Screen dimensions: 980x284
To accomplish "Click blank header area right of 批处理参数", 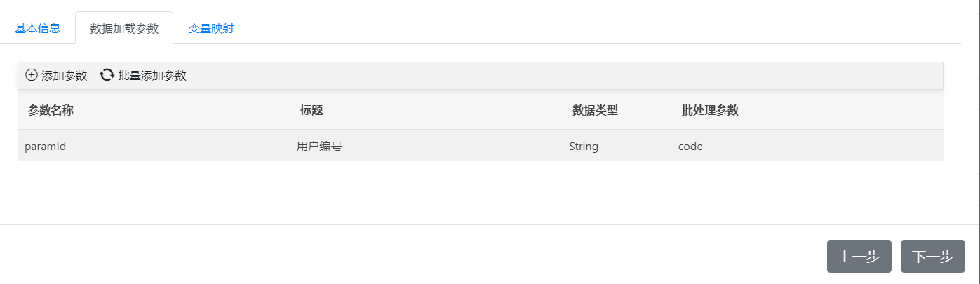I will (x=842, y=110).
